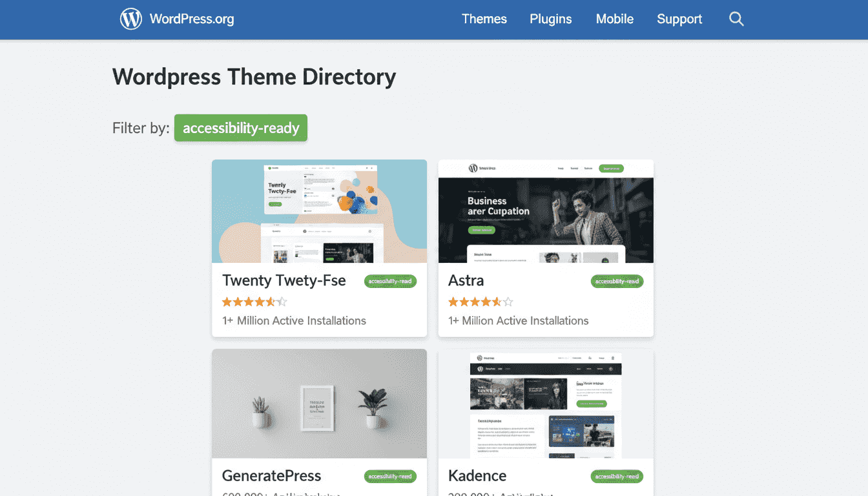
Task: Go to the Plugins menu
Action: (x=551, y=19)
